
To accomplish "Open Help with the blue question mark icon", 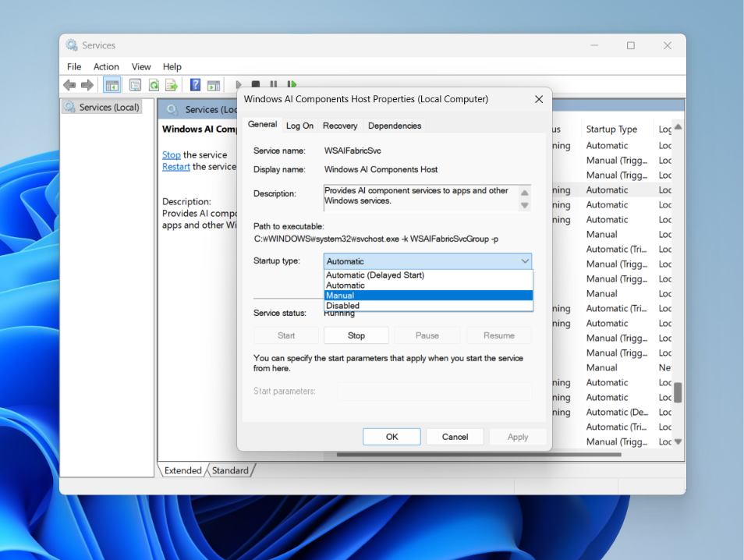I will coord(195,85).
